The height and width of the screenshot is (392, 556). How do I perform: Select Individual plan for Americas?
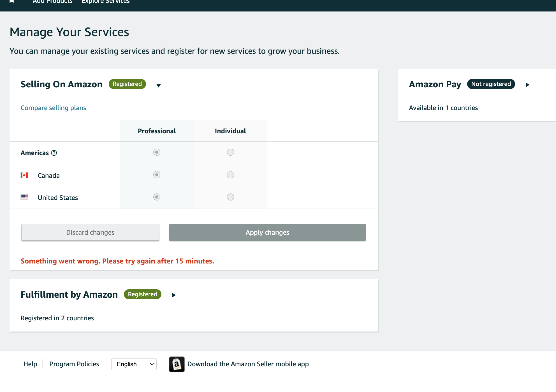click(230, 152)
